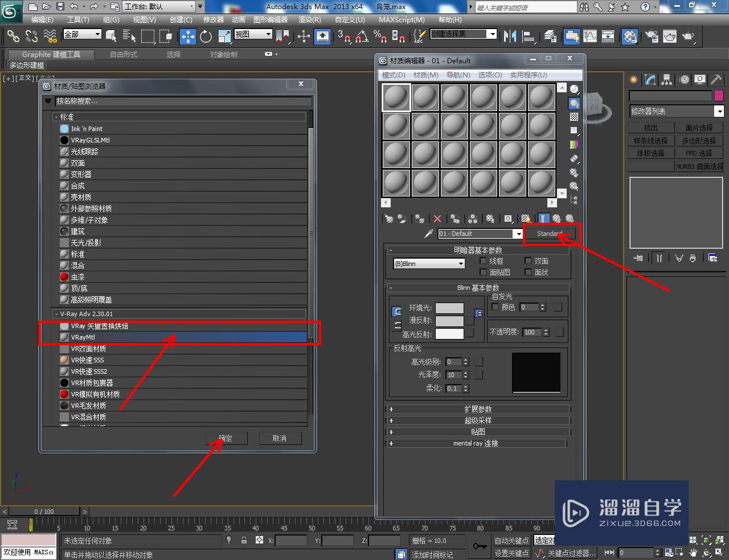This screenshot has height=560, width=729.
Task: Enable the 面状 checkbox
Action: pos(528,272)
